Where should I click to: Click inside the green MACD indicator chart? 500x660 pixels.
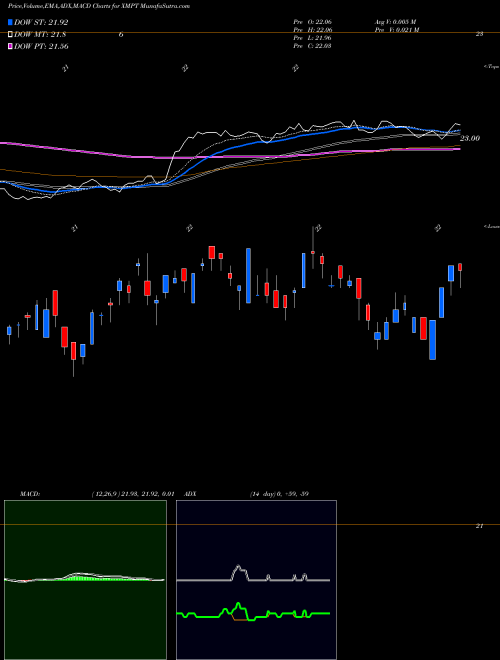(85, 580)
